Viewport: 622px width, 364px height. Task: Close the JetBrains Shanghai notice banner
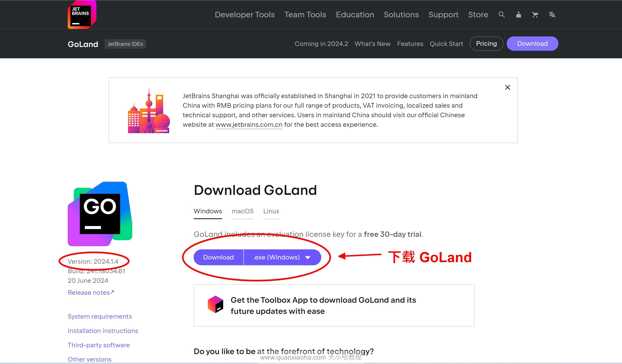507,87
